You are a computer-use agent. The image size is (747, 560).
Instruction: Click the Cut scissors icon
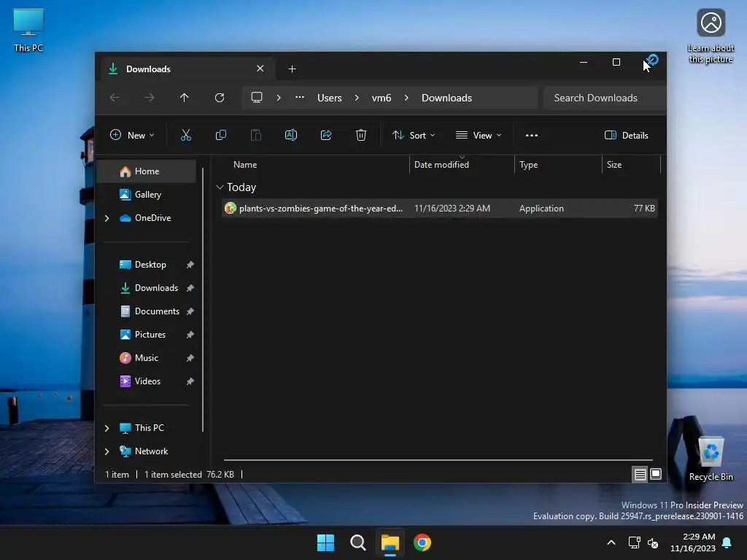[186, 135]
